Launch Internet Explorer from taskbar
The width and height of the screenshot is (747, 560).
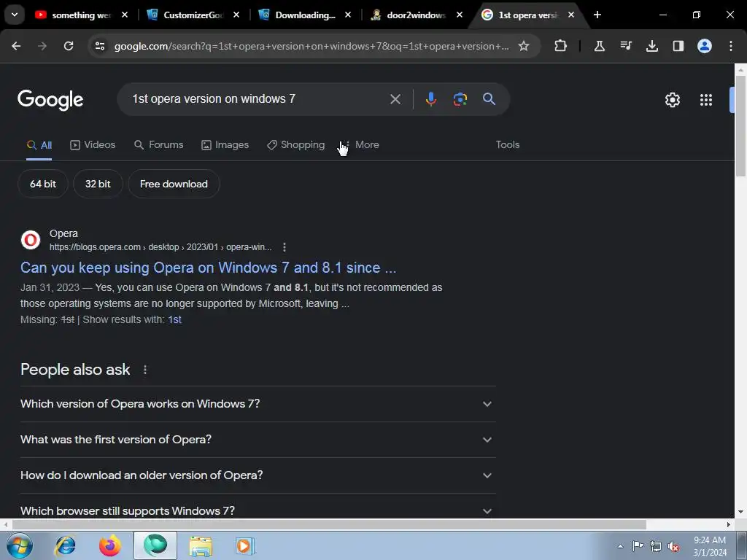click(65, 545)
